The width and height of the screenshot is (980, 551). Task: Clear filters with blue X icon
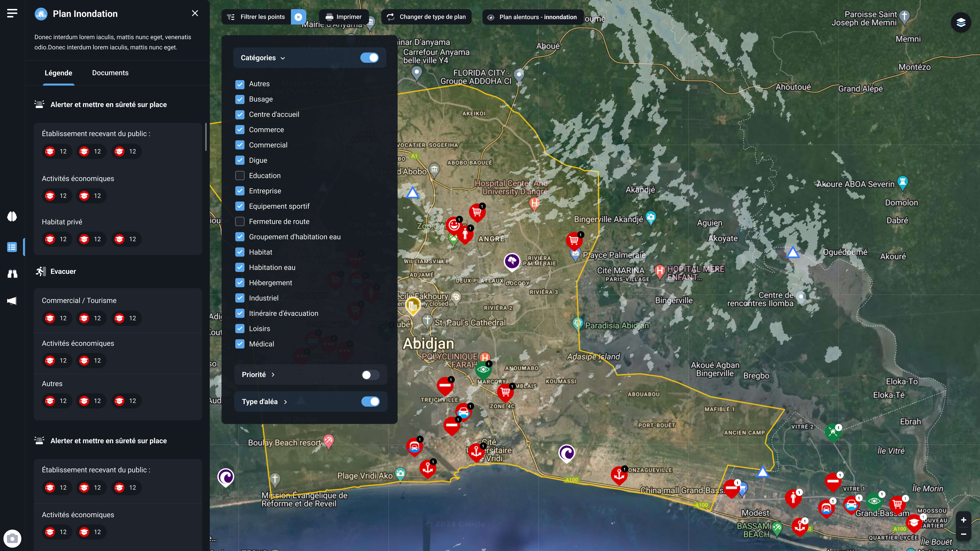tap(298, 17)
